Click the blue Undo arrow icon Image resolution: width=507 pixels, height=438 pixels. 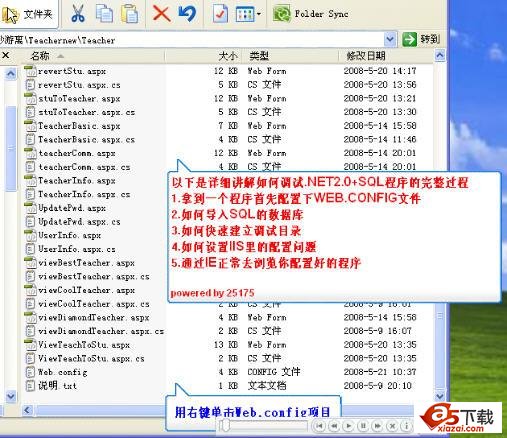click(187, 14)
